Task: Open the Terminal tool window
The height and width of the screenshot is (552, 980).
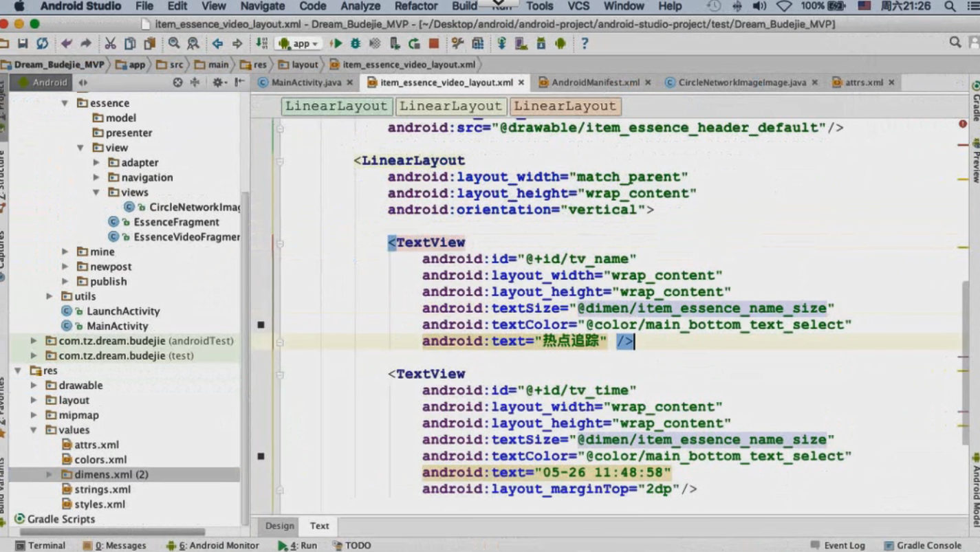Action: pos(41,545)
